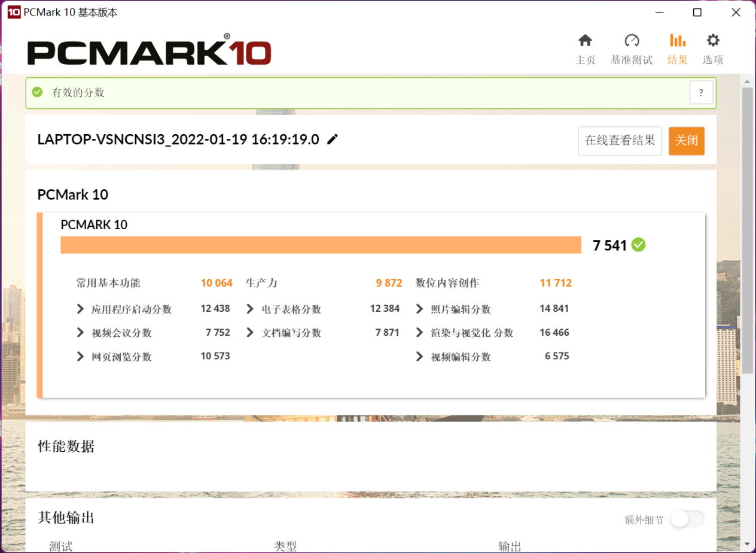Screen dimensions: 756x553
Task: Click the green checkmark beside score 7 541
Action: pos(637,245)
